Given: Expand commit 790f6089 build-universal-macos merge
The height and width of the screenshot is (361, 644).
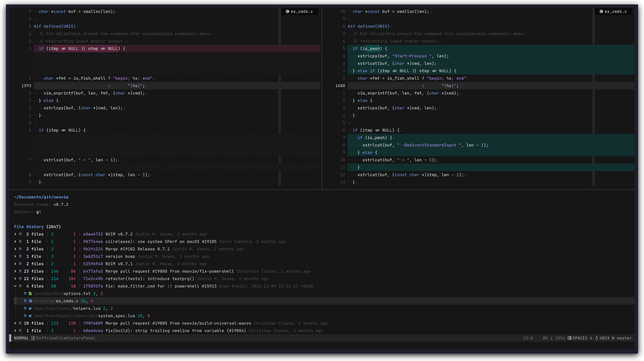Looking at the screenshot, I should click(x=15, y=323).
